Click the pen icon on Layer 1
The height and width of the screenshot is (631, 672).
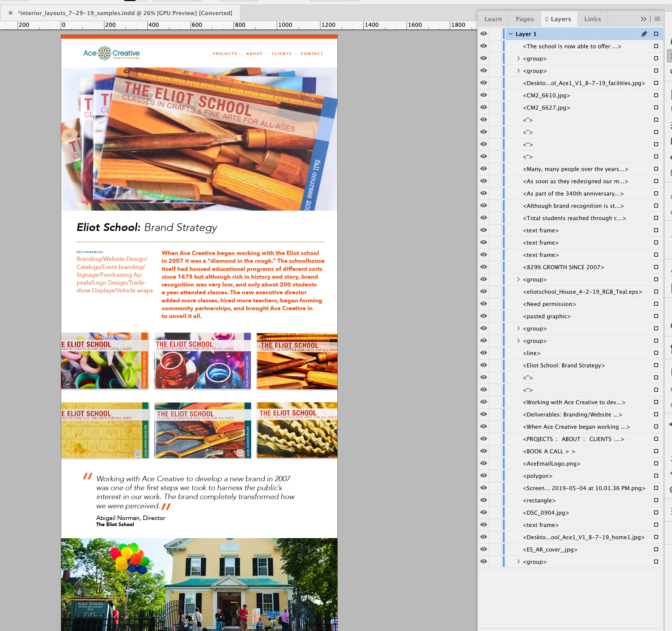coord(644,34)
